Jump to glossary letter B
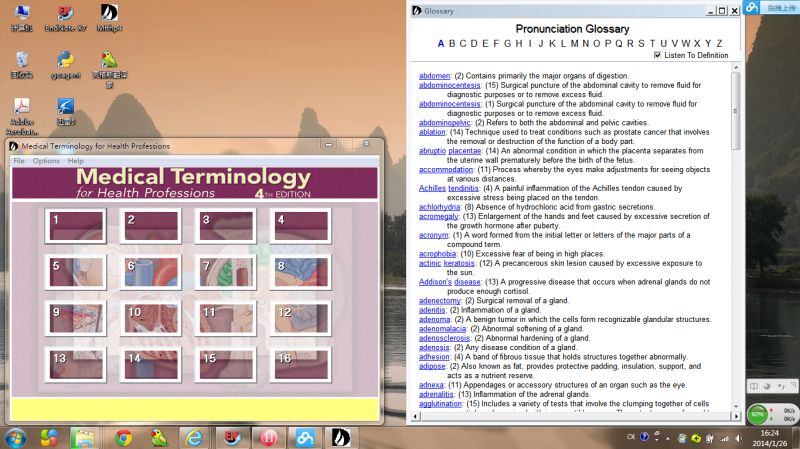The height and width of the screenshot is (449, 800). [452, 43]
